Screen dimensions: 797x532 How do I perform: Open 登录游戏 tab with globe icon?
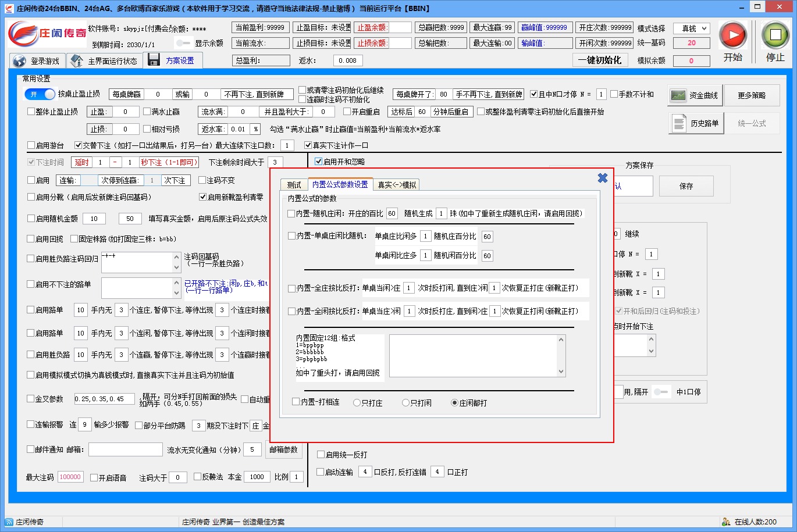coord(37,61)
